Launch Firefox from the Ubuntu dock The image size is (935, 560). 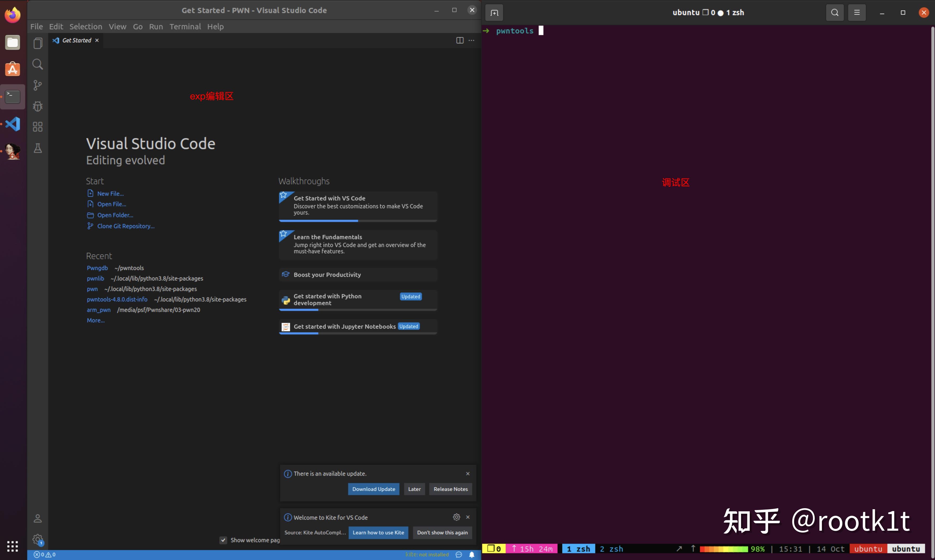[x=13, y=14]
